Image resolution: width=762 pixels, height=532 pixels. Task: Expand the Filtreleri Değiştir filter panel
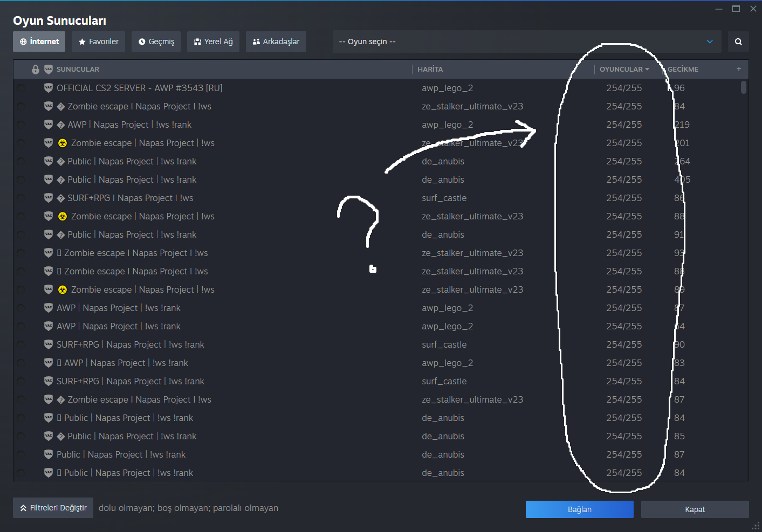click(53, 508)
